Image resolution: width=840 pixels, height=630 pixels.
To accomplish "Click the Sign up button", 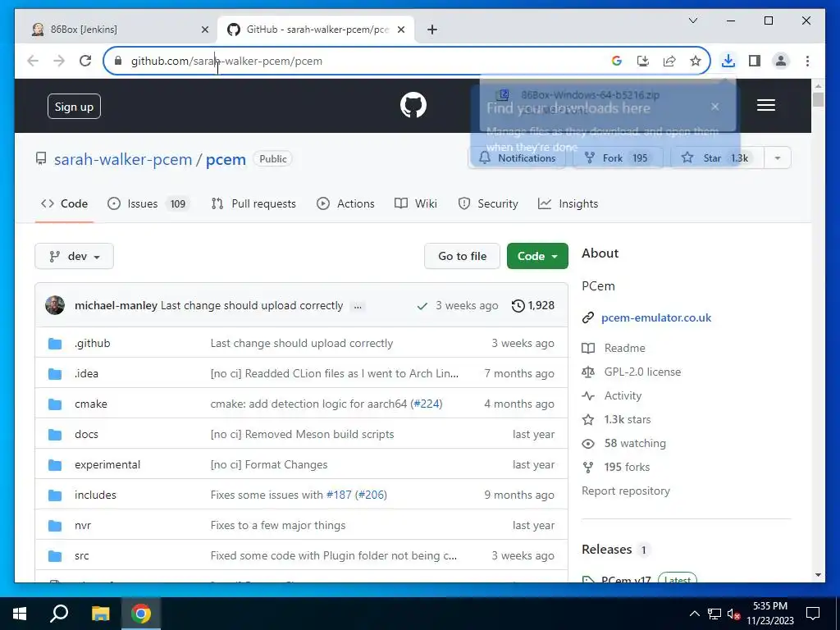I will [x=74, y=107].
